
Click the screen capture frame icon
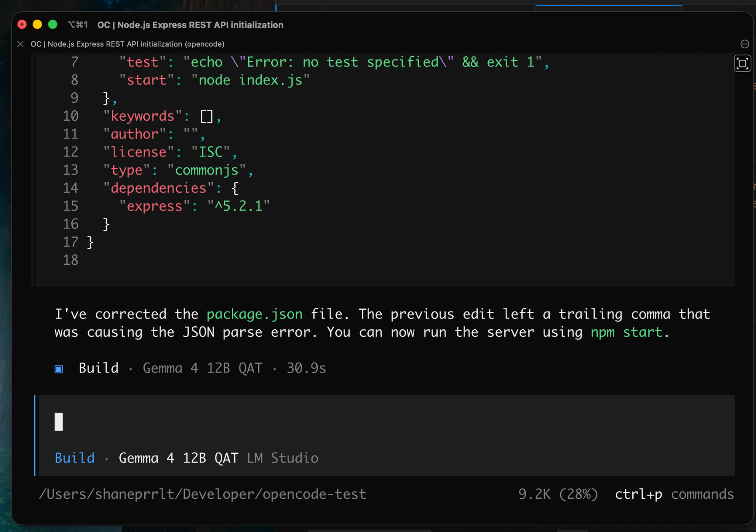tap(742, 64)
